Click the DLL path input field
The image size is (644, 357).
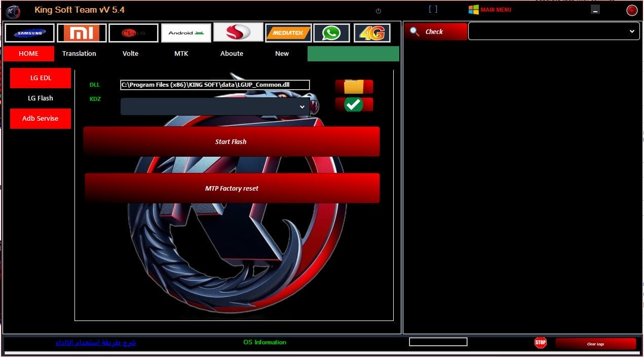pyautogui.click(x=215, y=85)
